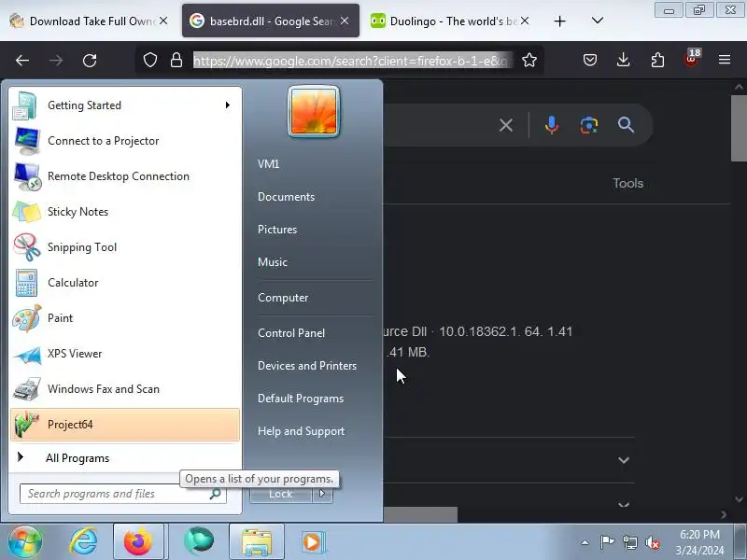This screenshot has width=747, height=560.
Task: Click the tracking protection shield icon
Action: (150, 61)
